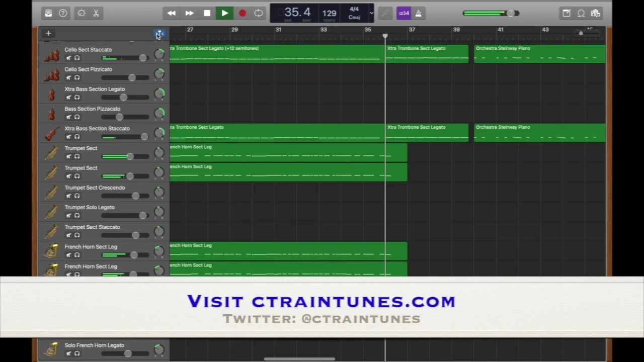Click the Help question mark icon
The height and width of the screenshot is (362, 644).
tap(62, 13)
